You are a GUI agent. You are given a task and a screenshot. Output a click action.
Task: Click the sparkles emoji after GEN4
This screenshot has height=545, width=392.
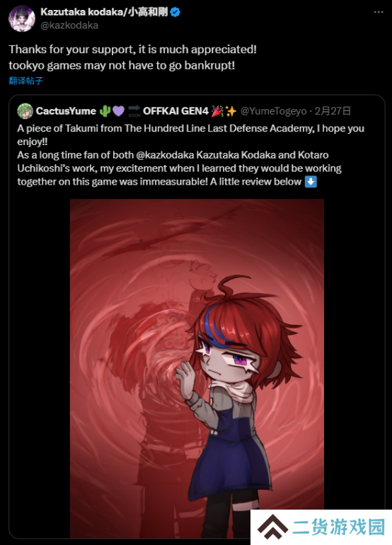pyautogui.click(x=231, y=111)
